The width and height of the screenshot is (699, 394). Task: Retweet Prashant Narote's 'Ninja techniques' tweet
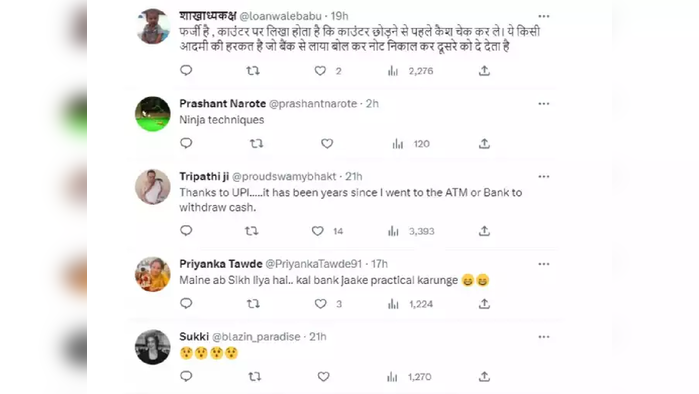click(x=256, y=144)
